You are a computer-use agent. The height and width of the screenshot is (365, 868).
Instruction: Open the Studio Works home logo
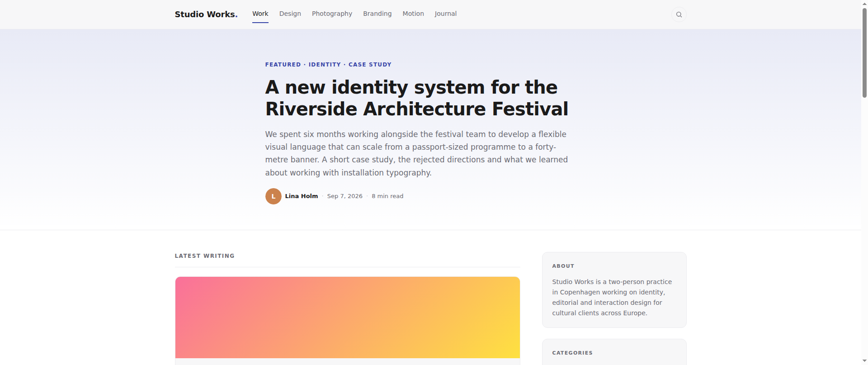pos(206,14)
